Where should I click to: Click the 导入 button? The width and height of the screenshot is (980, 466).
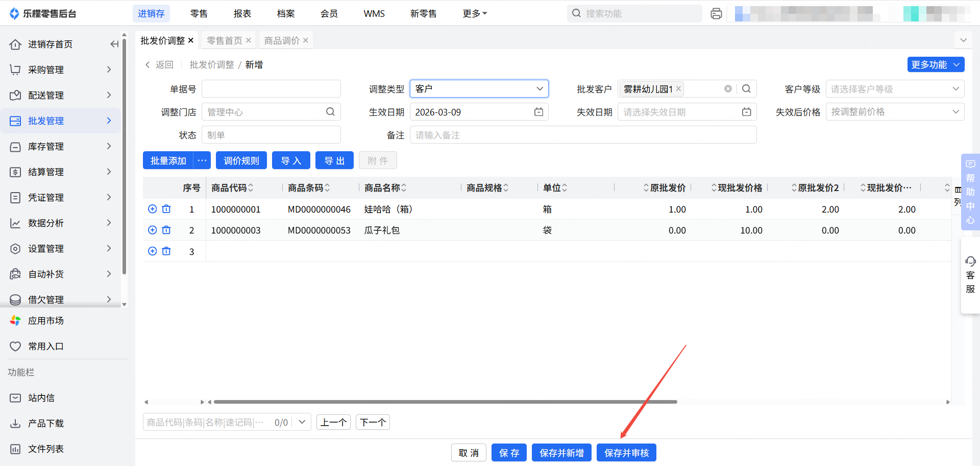[x=291, y=160]
